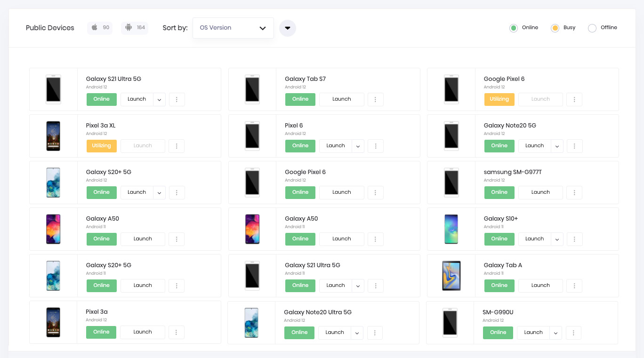644x358 pixels.
Task: Open three-dot menu for SM-G990U
Action: click(x=573, y=333)
